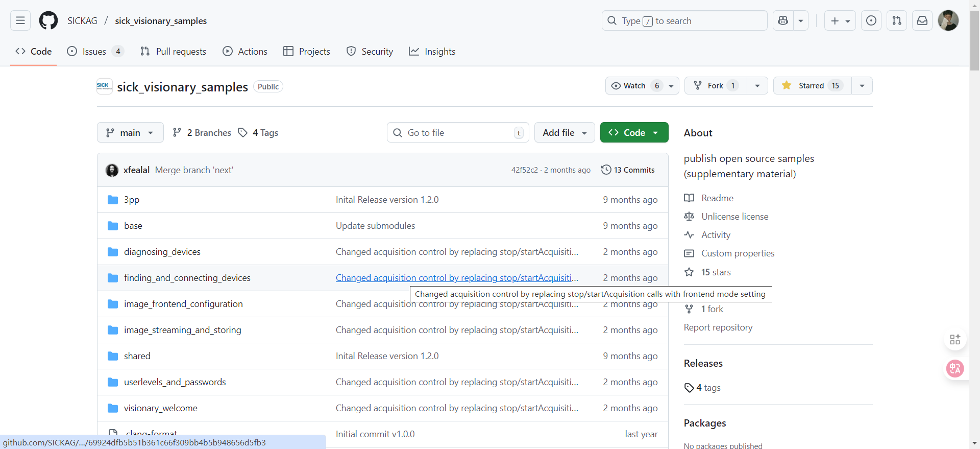Open the userlevels_and_passwords folder
Image resolution: width=980 pixels, height=449 pixels.
coord(175,382)
